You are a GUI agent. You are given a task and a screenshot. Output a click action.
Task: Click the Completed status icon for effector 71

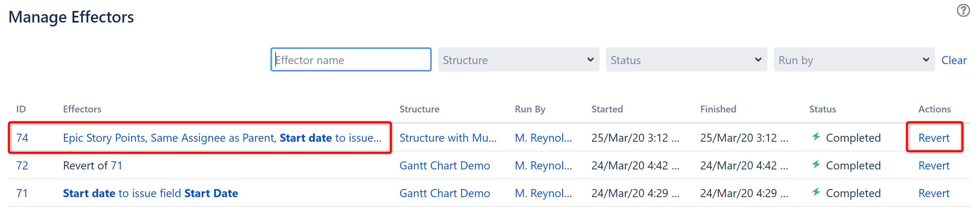(x=816, y=193)
